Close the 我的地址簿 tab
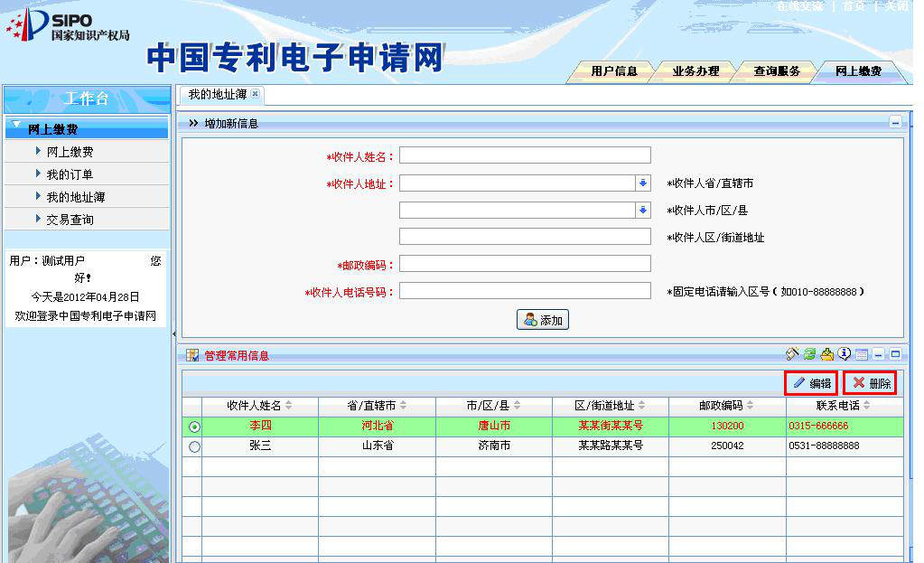Image resolution: width=924 pixels, height=563 pixels. click(255, 94)
